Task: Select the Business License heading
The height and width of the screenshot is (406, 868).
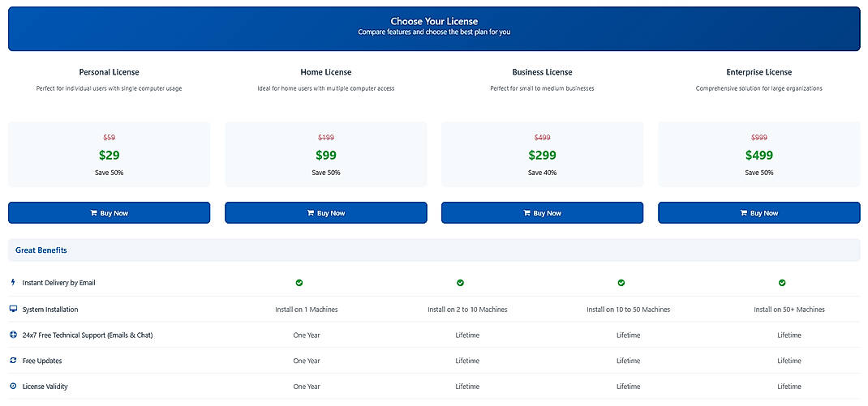Action: [543, 72]
